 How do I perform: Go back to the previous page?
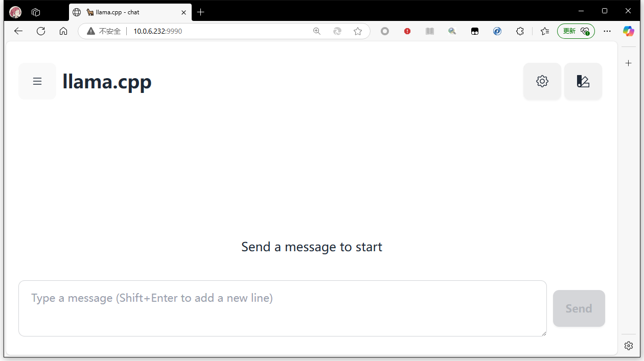point(18,31)
